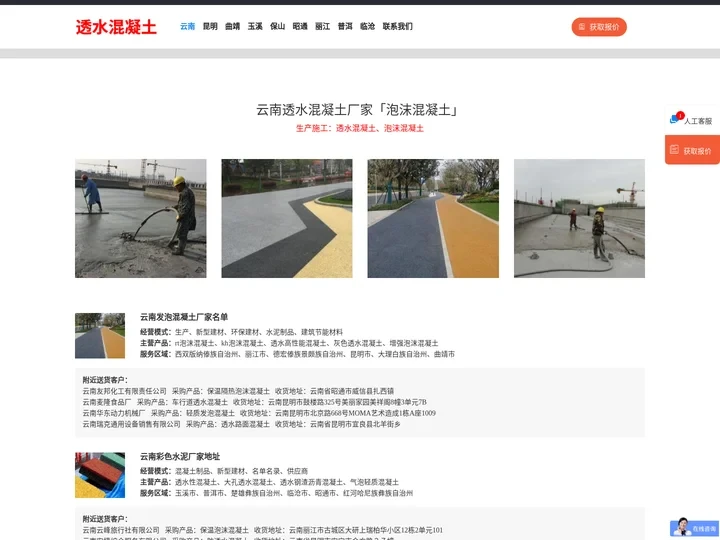Click the 云南发泡混凝土厂家名单 thumbnail image

(x=100, y=336)
